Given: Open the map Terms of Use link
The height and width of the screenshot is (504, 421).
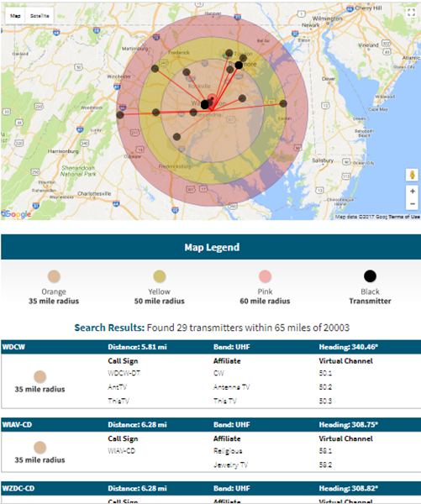Looking at the screenshot, I should [404, 217].
